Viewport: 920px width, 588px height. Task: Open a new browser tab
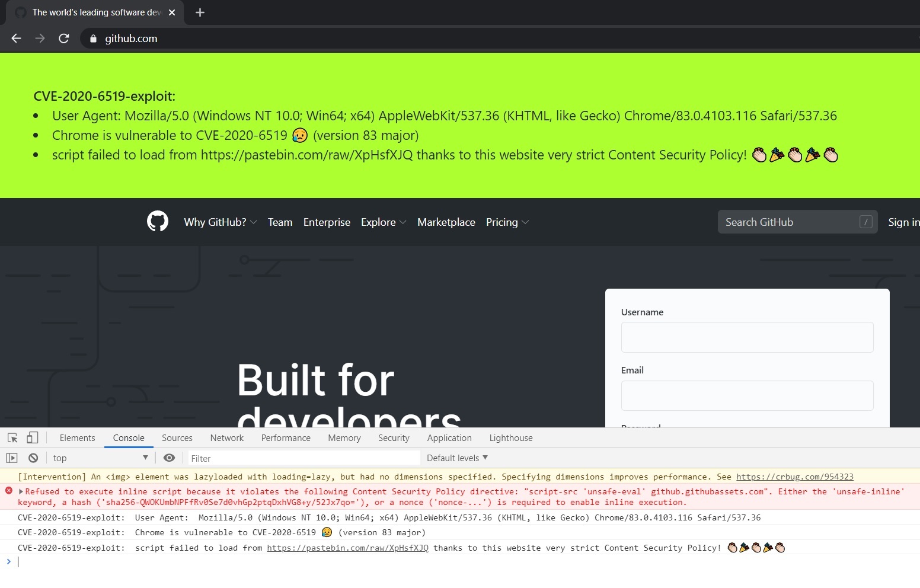[x=200, y=12]
